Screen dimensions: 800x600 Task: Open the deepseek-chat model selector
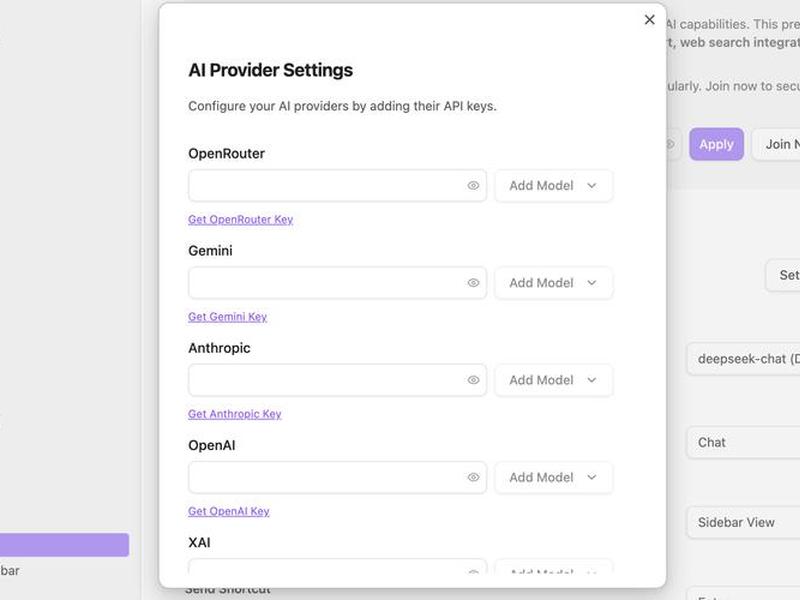[x=743, y=359]
